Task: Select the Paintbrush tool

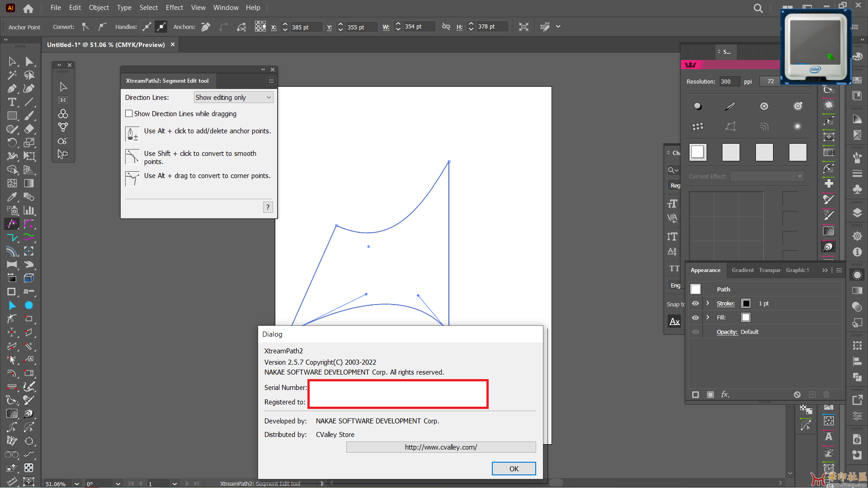Action: click(29, 116)
